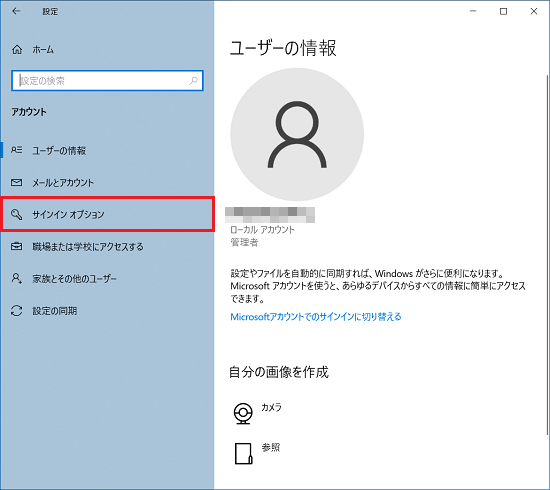Screen dimensions: 550x490
Task: Click the ユーザーの情報 page heading
Action: point(283,48)
